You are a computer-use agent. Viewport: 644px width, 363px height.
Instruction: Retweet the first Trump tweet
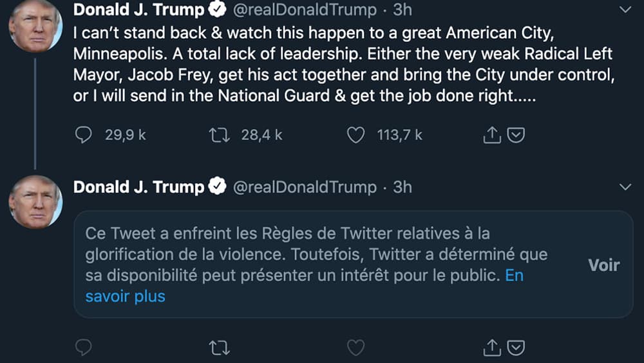pyautogui.click(x=220, y=135)
